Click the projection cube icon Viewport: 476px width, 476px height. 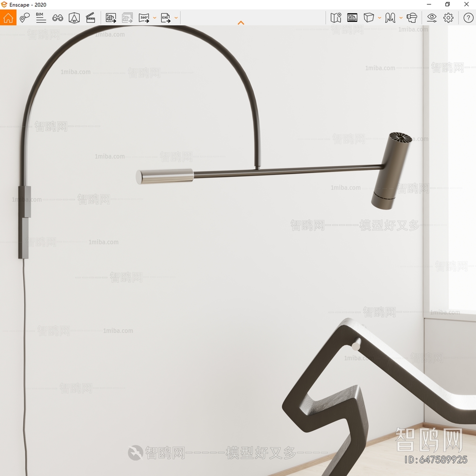tap(369, 18)
